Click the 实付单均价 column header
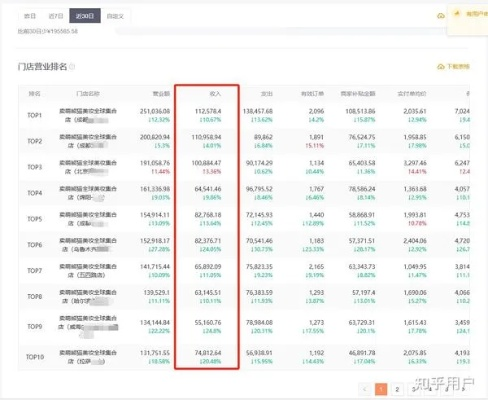Image resolution: width=488 pixels, height=400 pixels. point(412,94)
